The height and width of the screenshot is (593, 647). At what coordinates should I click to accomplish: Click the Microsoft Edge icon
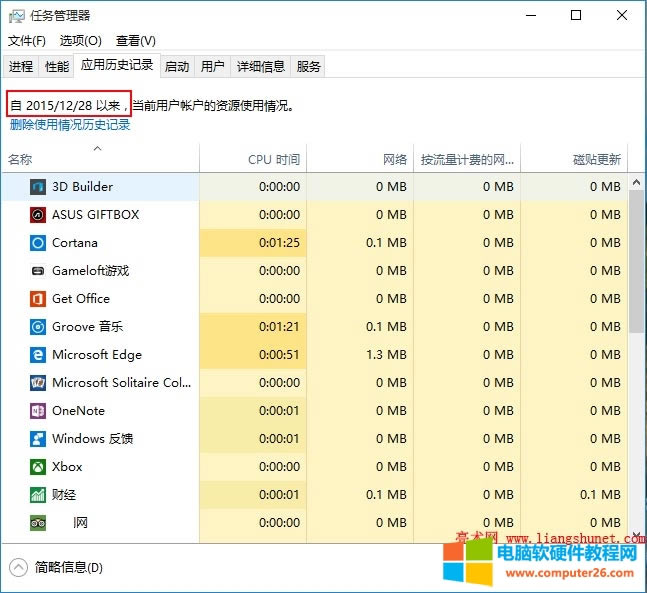click(38, 355)
